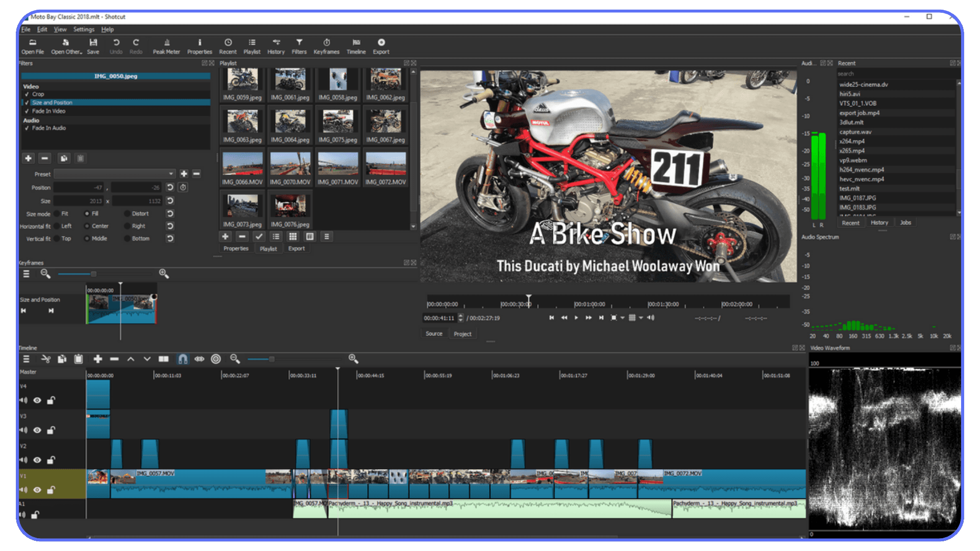Zoom in the timeline
Screen dimensions: 980x551
pyautogui.click(x=353, y=359)
